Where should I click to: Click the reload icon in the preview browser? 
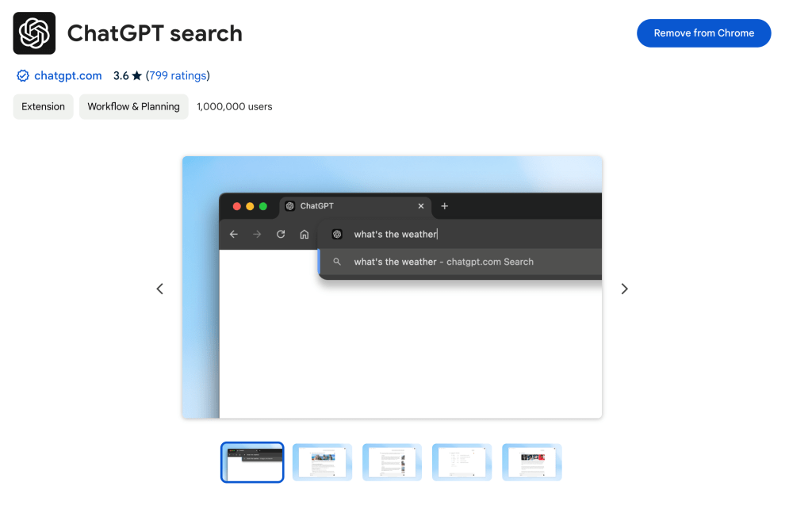coord(281,234)
